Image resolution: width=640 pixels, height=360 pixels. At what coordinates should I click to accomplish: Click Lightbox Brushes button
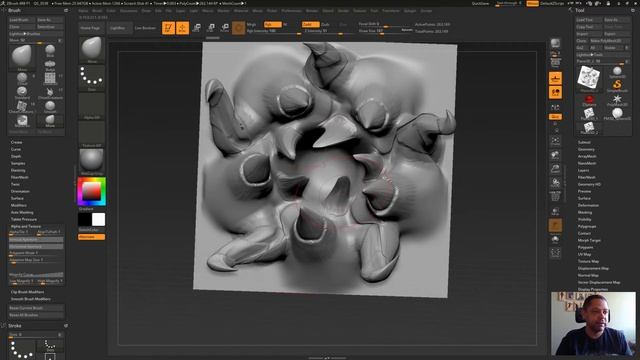[x=36, y=33]
